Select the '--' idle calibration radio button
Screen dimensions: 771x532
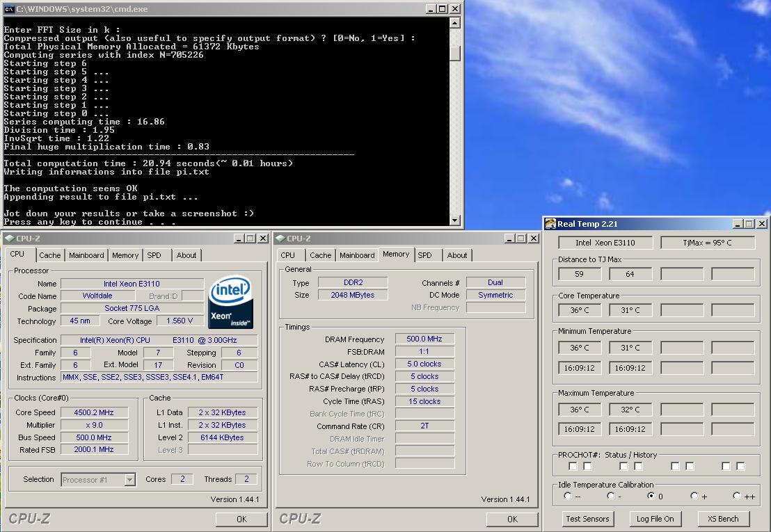tap(568, 496)
